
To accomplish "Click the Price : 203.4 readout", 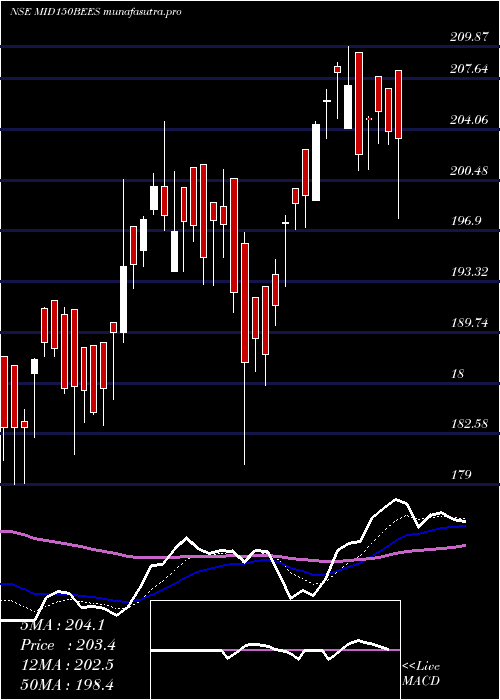I will [68, 645].
